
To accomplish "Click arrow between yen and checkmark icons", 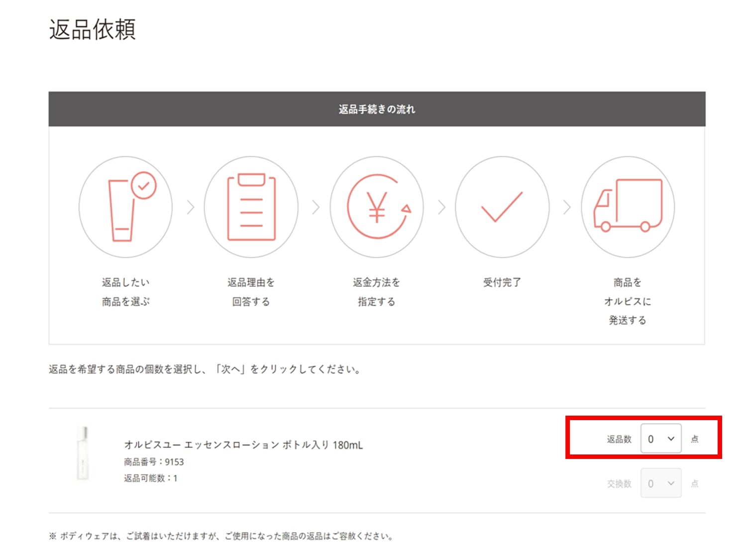I will click(441, 207).
